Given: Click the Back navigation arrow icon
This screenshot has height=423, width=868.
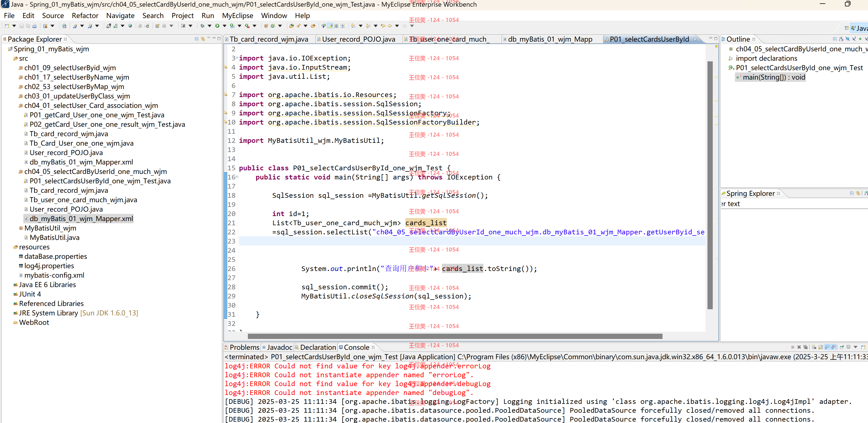Looking at the screenshot, I should tap(390, 26).
